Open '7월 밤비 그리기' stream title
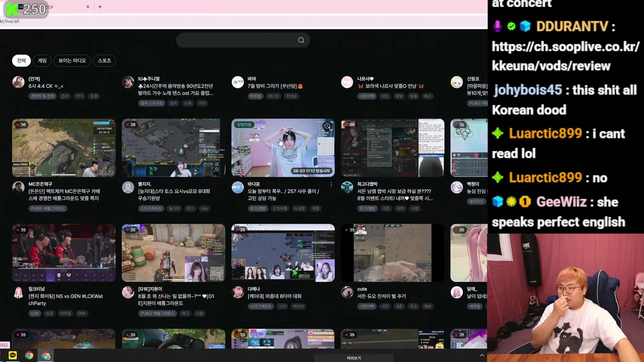644x362 pixels. coord(275,86)
